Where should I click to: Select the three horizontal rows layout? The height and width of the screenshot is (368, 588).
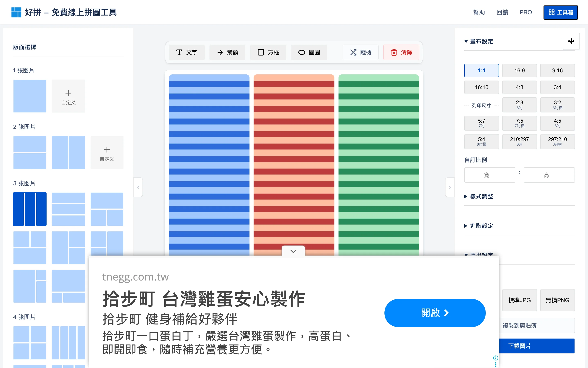68,209
